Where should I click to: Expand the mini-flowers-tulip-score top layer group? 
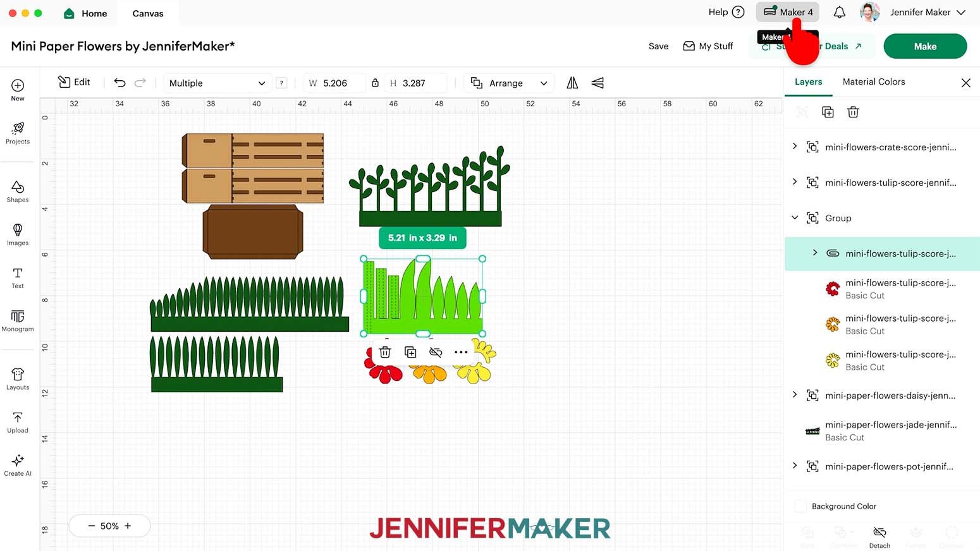point(795,182)
